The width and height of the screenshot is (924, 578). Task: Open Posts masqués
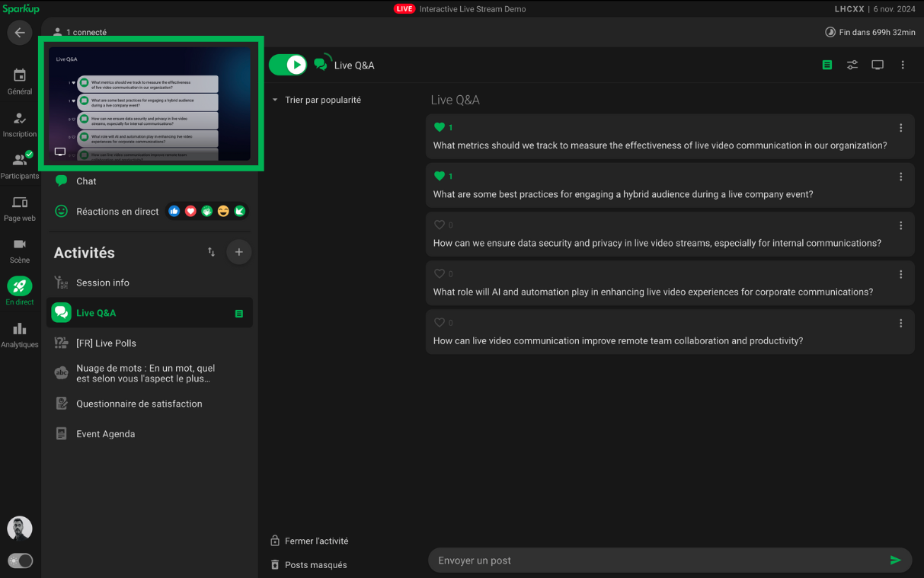[315, 565]
